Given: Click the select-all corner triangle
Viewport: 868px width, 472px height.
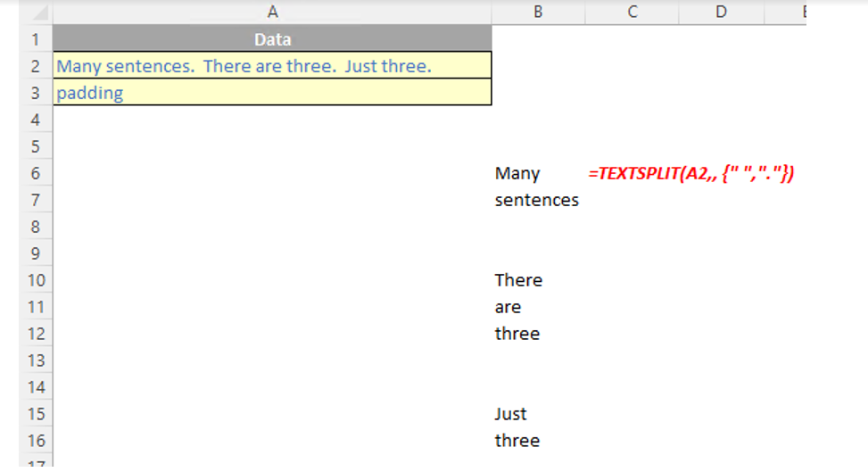Looking at the screenshot, I should point(38,12).
